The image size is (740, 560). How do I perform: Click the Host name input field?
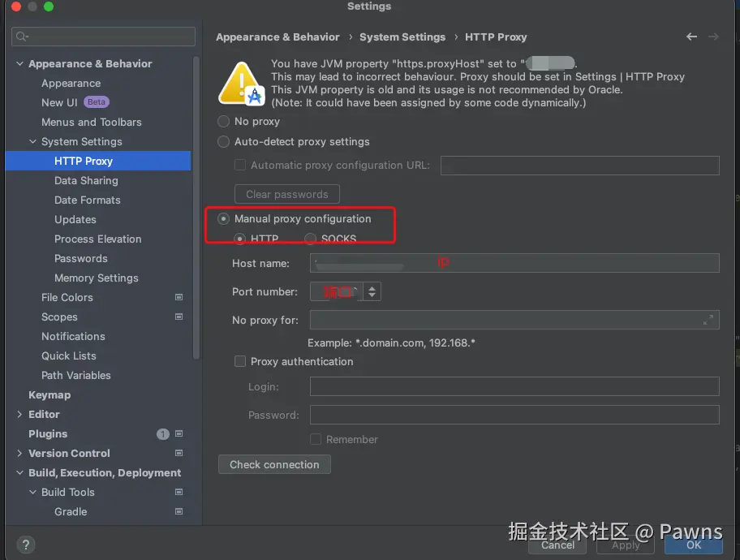(514, 263)
